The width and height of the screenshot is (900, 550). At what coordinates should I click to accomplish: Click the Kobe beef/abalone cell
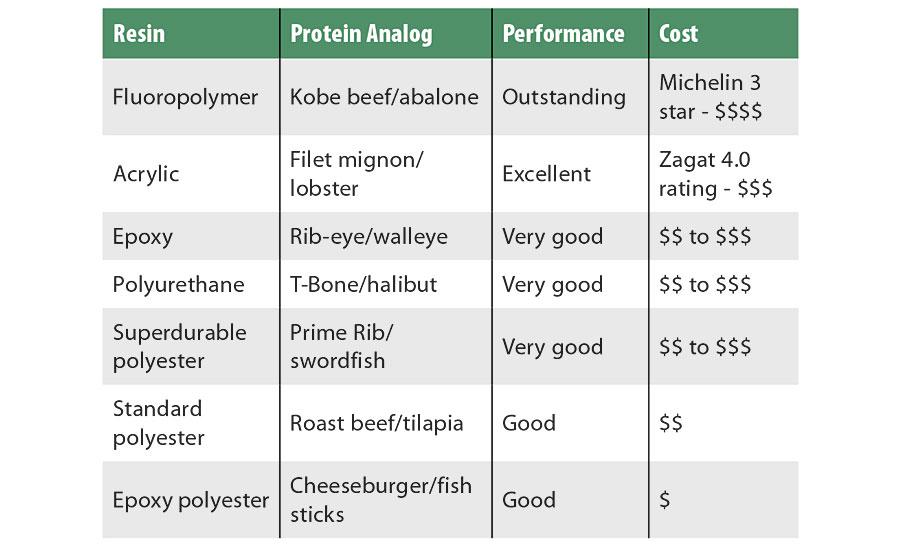click(384, 97)
